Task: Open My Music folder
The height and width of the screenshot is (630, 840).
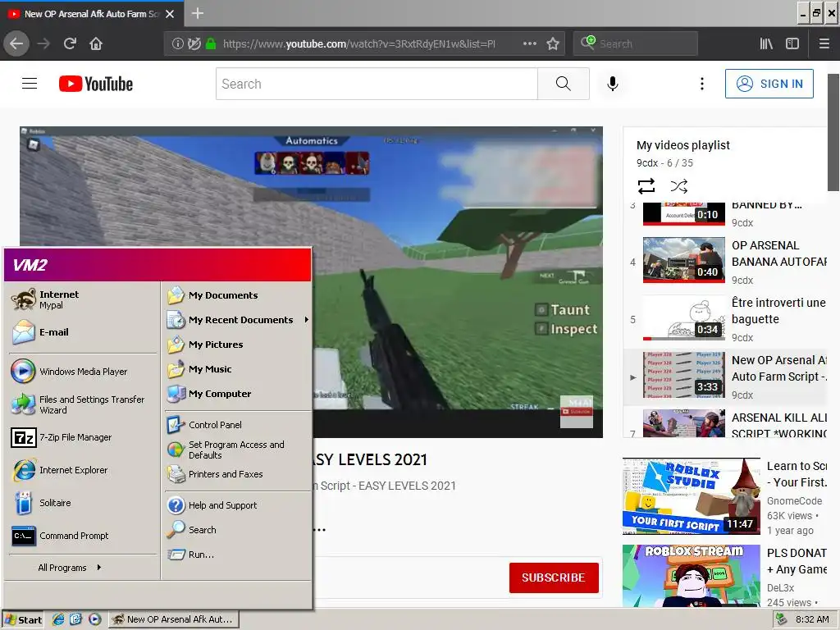Action: click(x=237, y=369)
